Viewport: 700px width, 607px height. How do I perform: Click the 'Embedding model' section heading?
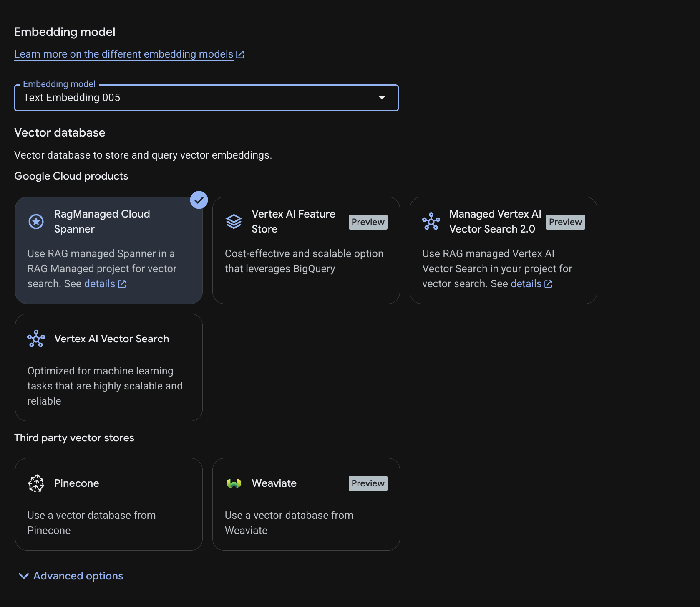pyautogui.click(x=65, y=32)
